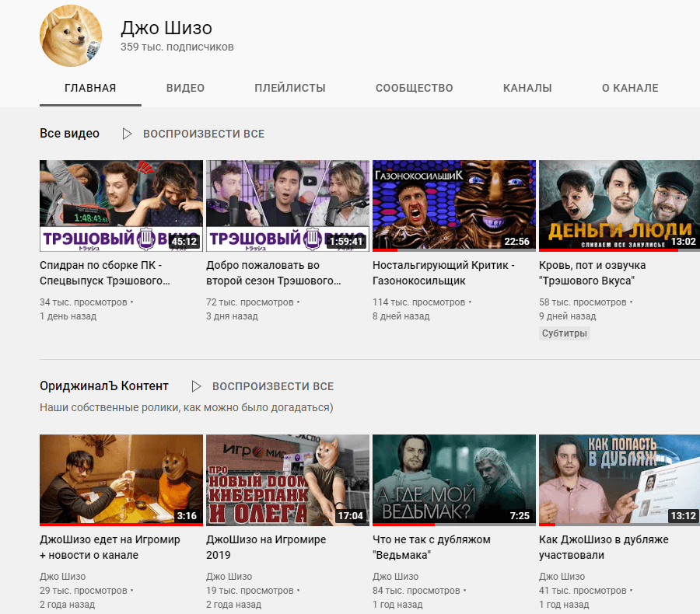Open the 1:59:41 Трэшовый Вкус thumbnail
The width and height of the screenshot is (700, 614).
pos(288,206)
